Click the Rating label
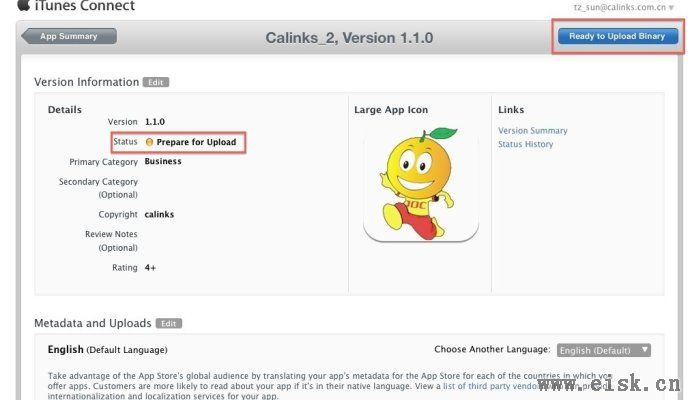The height and width of the screenshot is (400, 690). point(125,268)
